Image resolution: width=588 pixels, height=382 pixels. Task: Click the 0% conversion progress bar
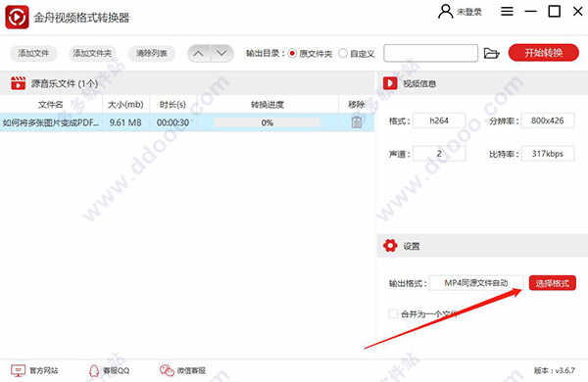coord(268,122)
